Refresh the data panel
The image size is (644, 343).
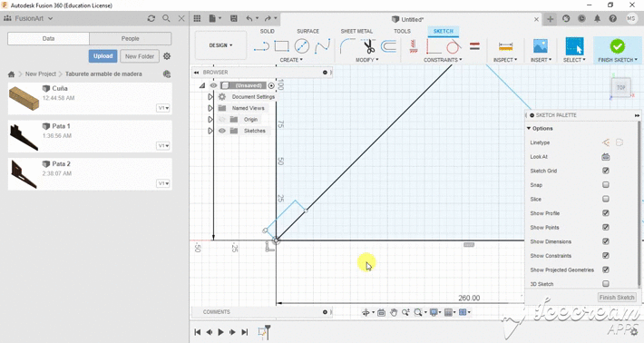coord(151,18)
